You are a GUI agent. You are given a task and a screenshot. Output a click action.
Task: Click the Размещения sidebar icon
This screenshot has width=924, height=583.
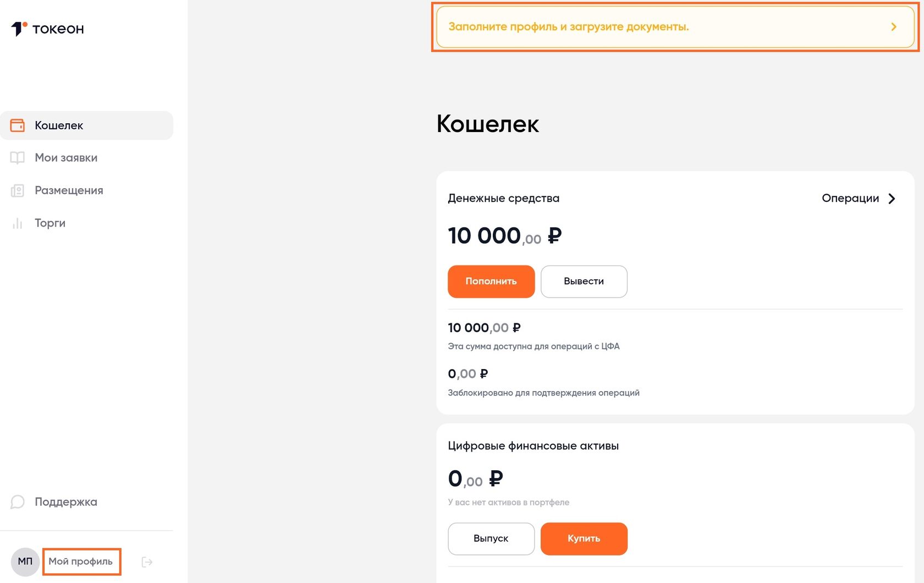pos(18,190)
